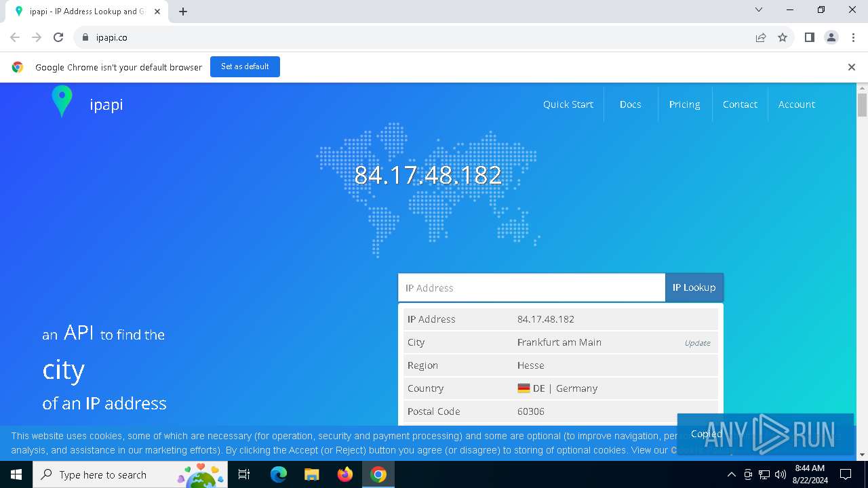Click the table IP value 84.17.48.182
Screen dimensions: 868x488
[546, 319]
